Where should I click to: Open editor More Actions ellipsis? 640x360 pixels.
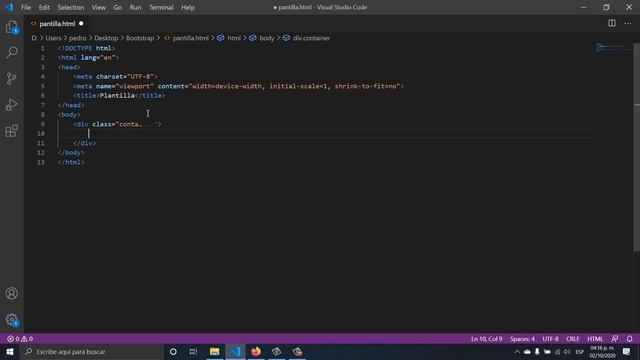coord(627,23)
